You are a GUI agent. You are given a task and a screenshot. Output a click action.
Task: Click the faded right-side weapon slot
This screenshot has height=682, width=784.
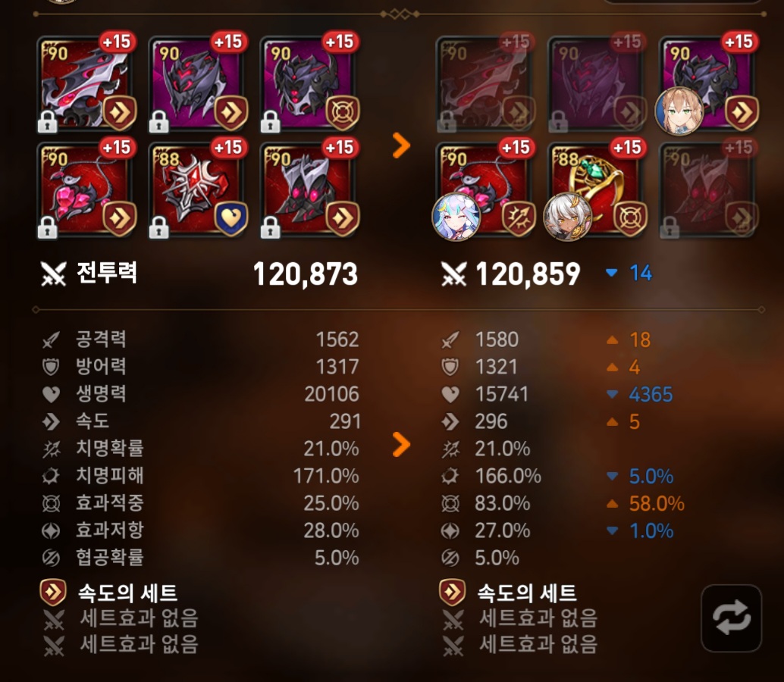485,83
